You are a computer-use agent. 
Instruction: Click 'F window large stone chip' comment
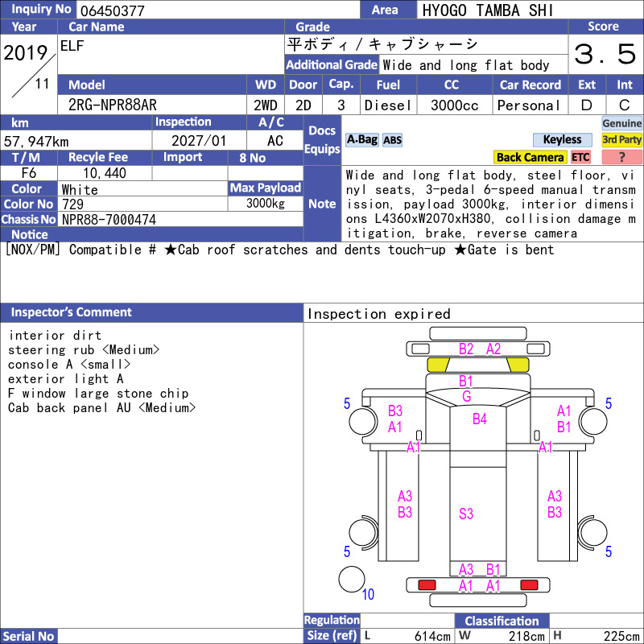[98, 393]
